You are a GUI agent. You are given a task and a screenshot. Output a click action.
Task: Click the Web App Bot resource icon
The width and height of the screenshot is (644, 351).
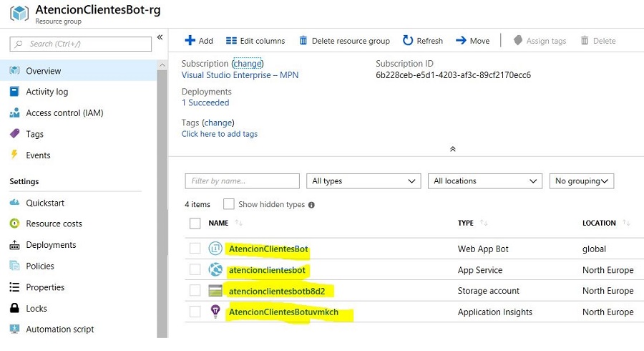215,249
